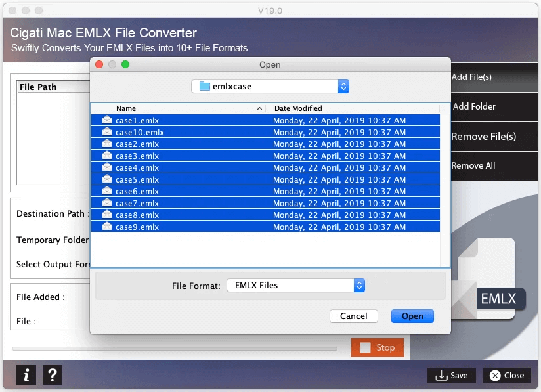Viewport: 541px width, 392px height.
Task: Select the file name case4.emlx
Action: (x=137, y=167)
